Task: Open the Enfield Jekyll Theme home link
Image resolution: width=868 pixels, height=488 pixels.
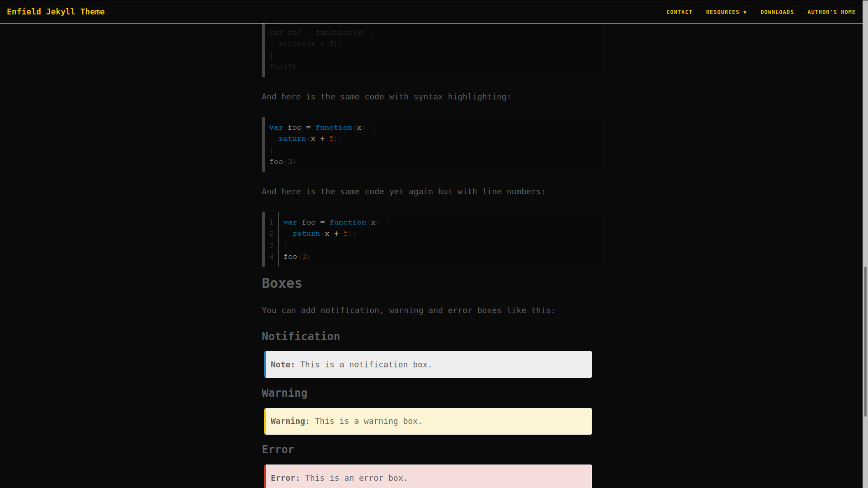Action: pos(56,12)
